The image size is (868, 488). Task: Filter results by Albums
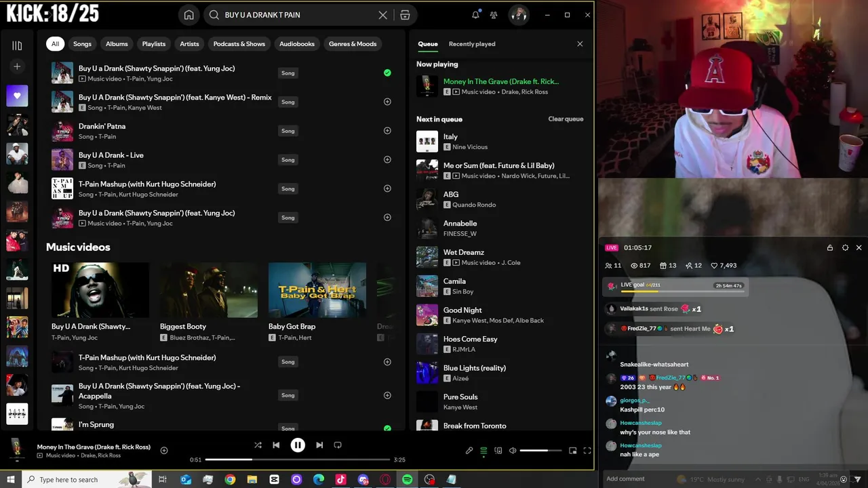point(117,44)
